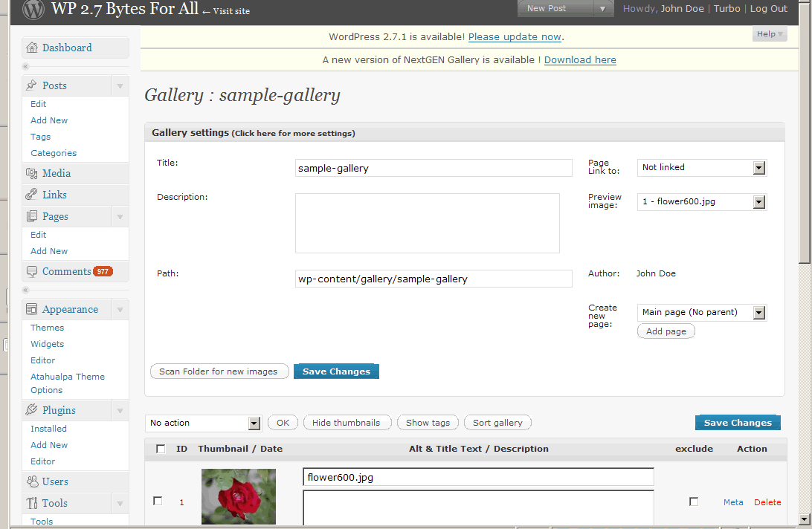Click the Sort gallery button

(x=497, y=423)
